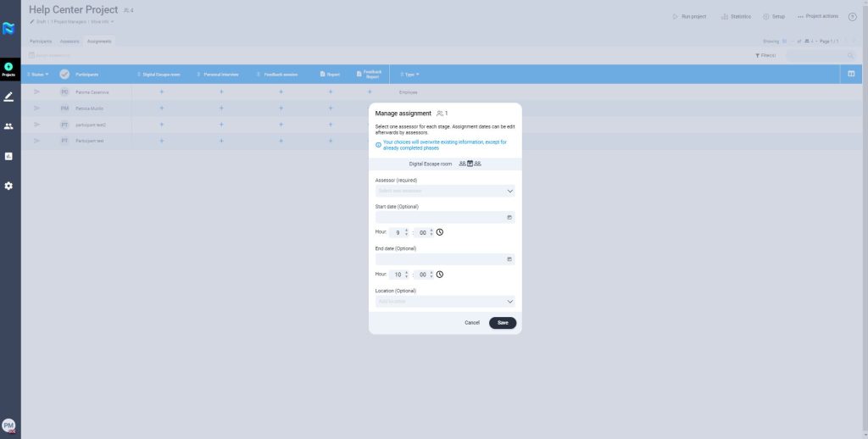Viewport: 868px width, 439px height.
Task: Open the settings gear in left sidebar
Action: 8,186
